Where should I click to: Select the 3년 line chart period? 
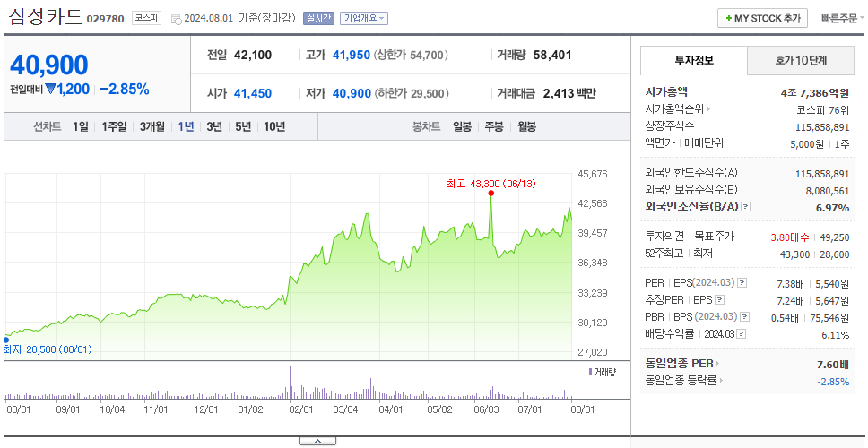click(x=214, y=126)
